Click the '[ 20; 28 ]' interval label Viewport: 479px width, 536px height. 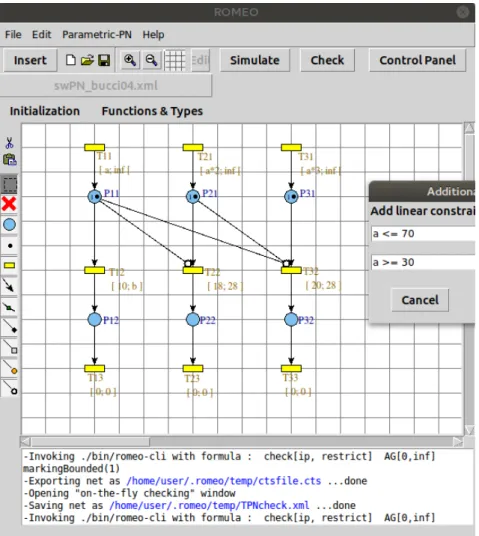click(323, 285)
